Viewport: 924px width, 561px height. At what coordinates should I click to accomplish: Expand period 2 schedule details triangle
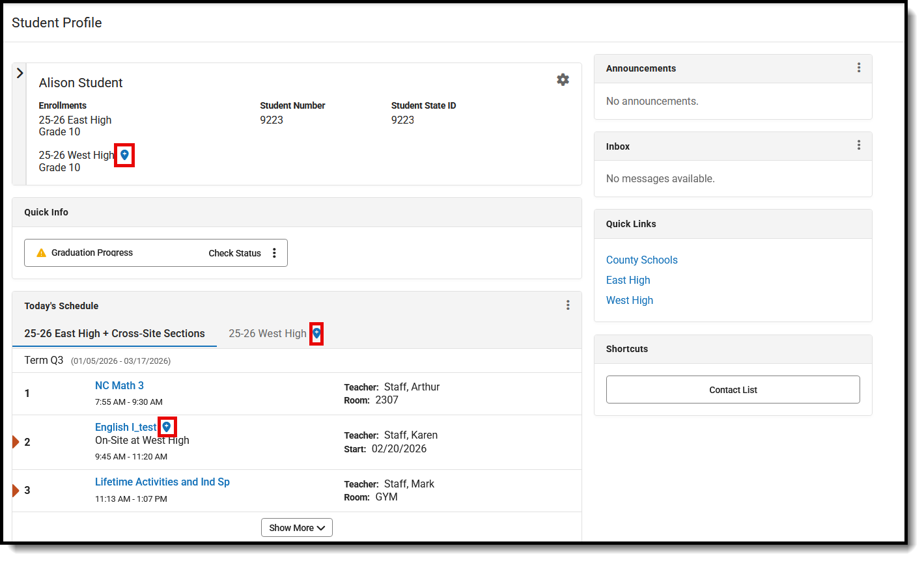[x=14, y=441]
